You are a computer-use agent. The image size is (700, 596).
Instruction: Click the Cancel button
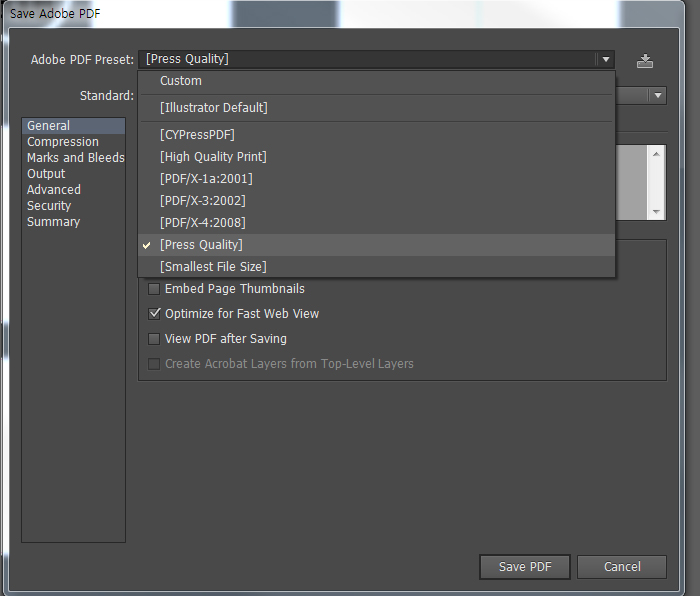622,567
